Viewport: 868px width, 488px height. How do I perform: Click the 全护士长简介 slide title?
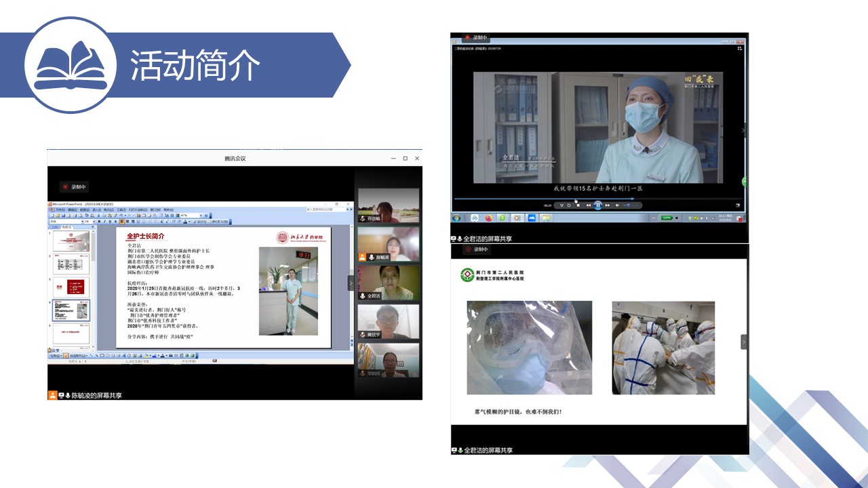146,236
